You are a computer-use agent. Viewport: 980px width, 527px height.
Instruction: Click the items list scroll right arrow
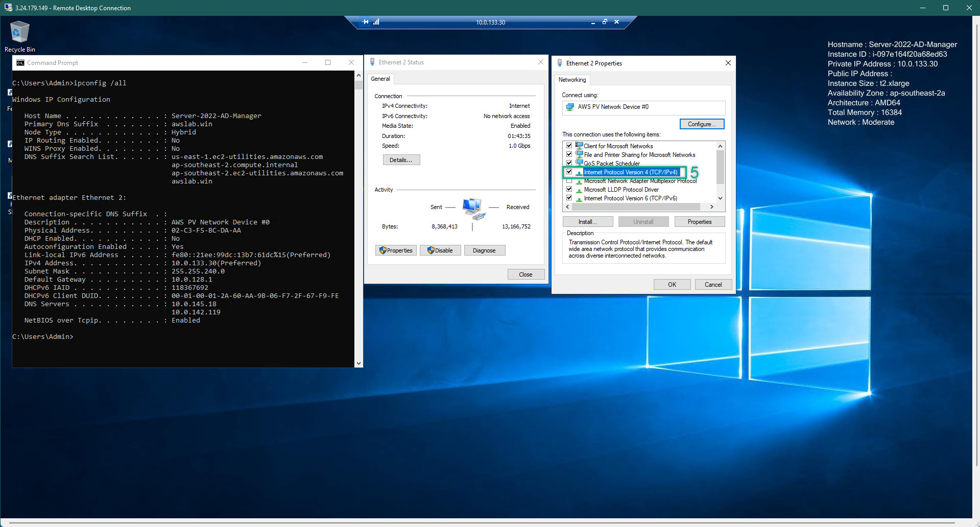(712, 207)
